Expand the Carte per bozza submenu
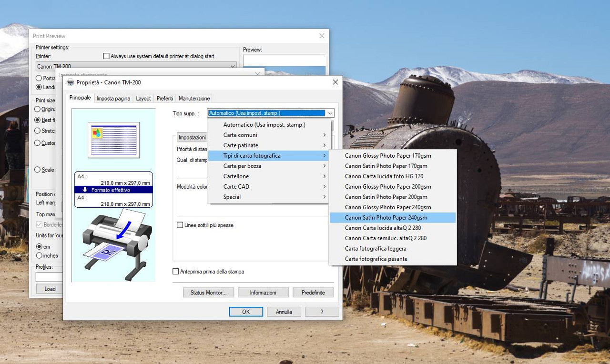 pos(270,166)
